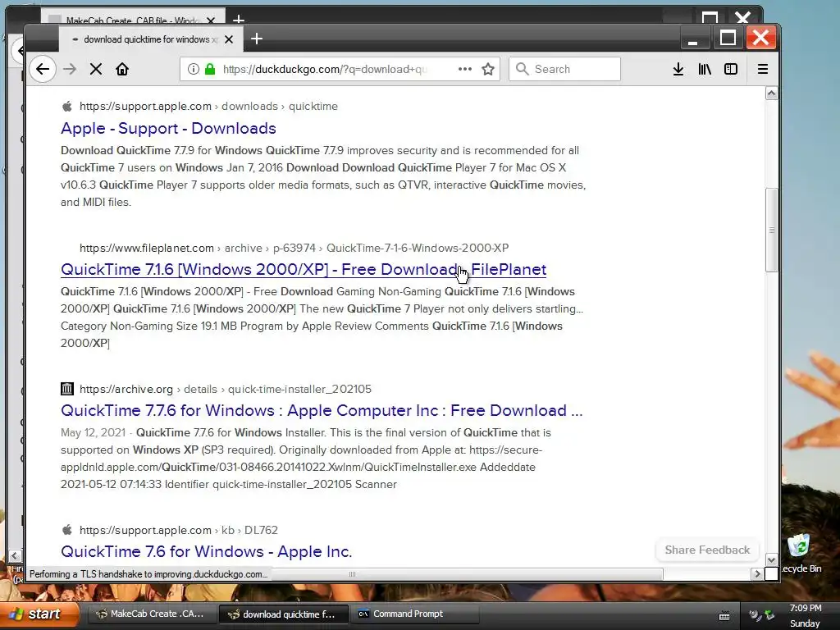
Task: Click the forward navigation arrow
Action: click(x=70, y=69)
